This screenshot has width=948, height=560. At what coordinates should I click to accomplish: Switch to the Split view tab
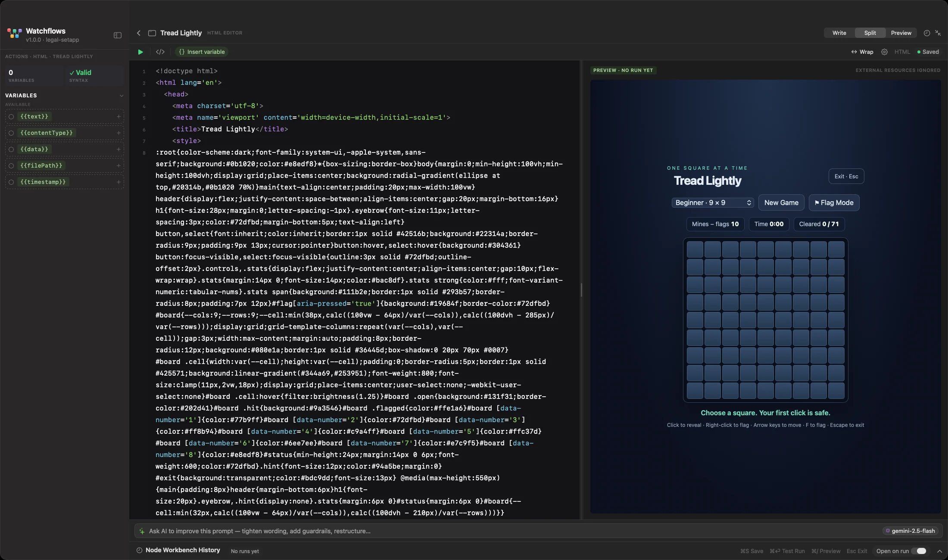point(870,33)
